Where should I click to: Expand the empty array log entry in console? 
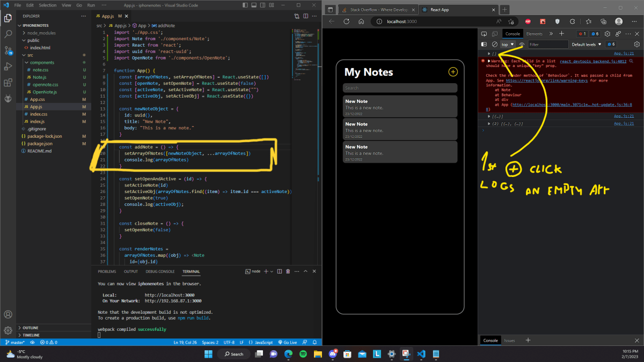(489, 54)
